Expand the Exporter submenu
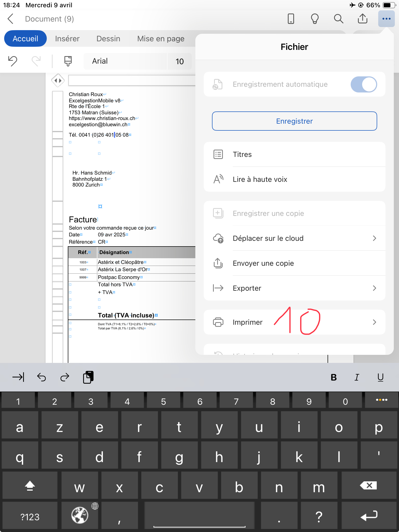 coord(294,288)
